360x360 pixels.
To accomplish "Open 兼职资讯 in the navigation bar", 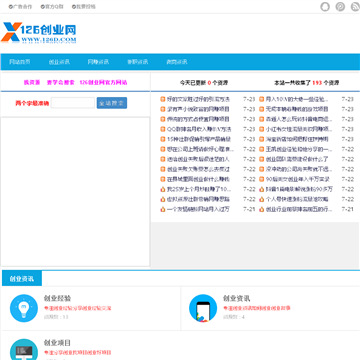I will pyautogui.click(x=138, y=62).
